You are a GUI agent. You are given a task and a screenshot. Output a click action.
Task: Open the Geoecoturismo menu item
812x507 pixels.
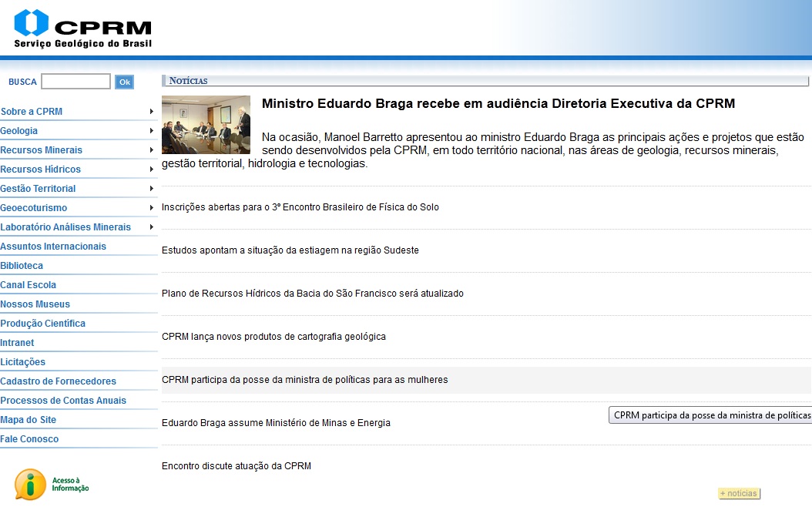pos(34,208)
